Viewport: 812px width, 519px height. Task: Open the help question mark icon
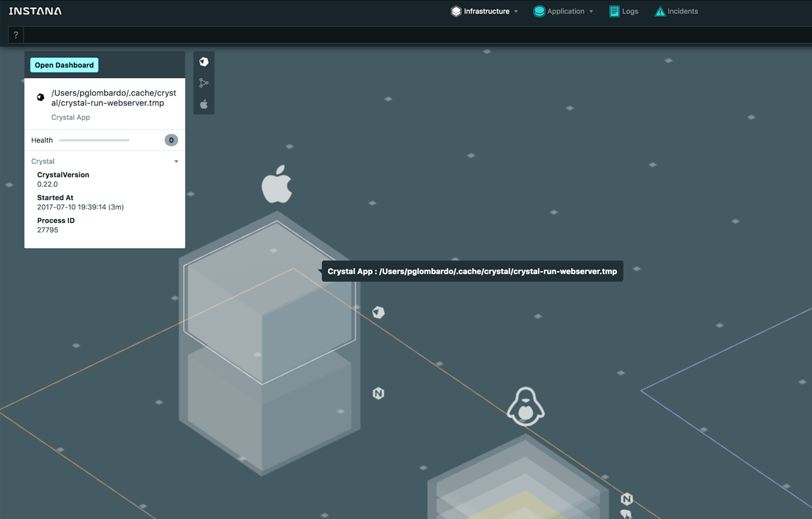click(x=16, y=35)
